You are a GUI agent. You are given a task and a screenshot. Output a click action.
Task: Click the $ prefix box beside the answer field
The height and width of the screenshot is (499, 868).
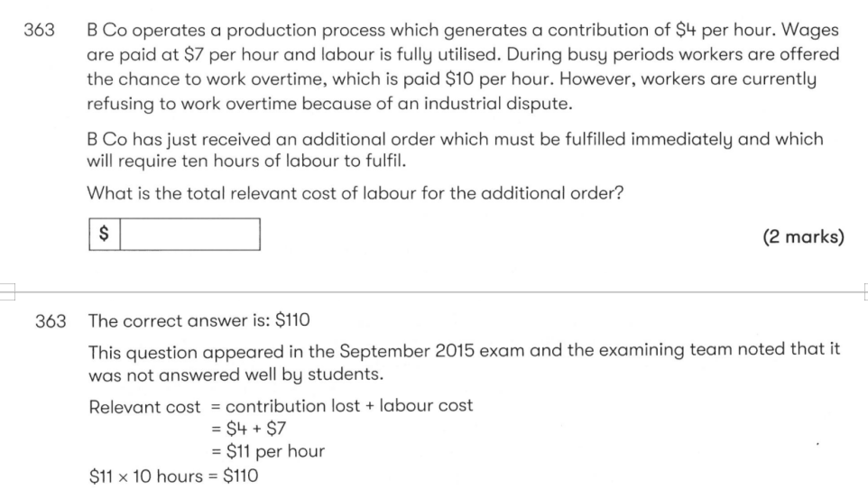104,236
